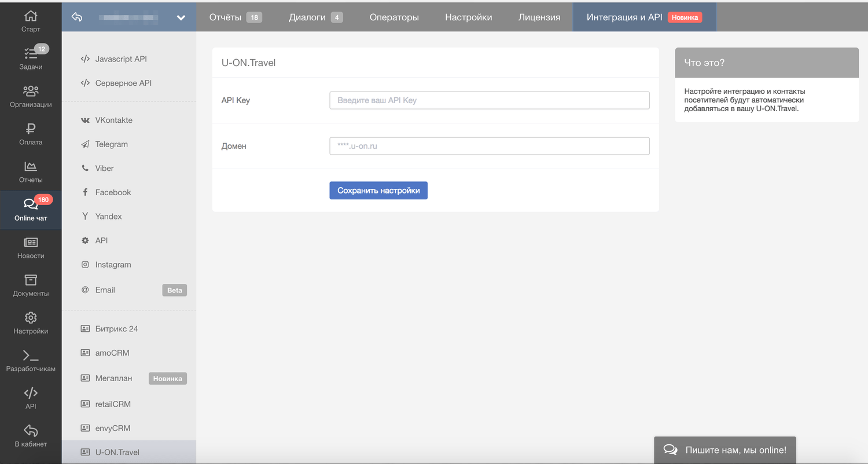
Task: Open the Задачи checklist icon
Action: tap(31, 53)
